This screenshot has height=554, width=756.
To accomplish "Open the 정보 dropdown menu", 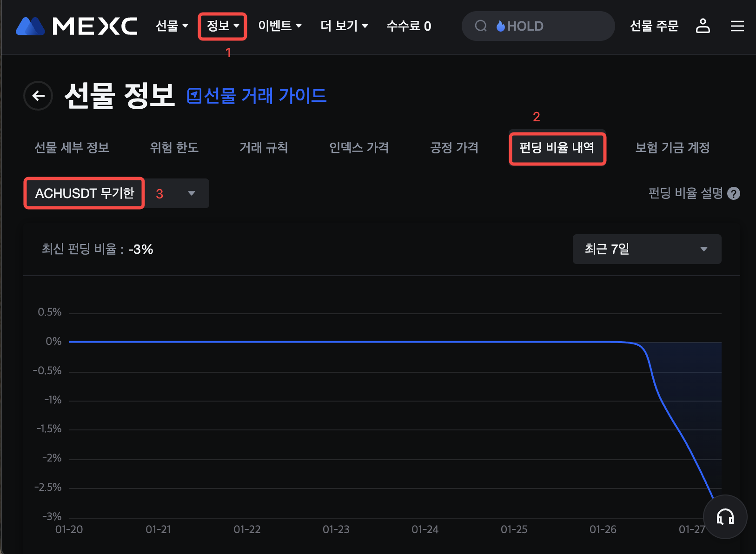I will click(x=222, y=26).
